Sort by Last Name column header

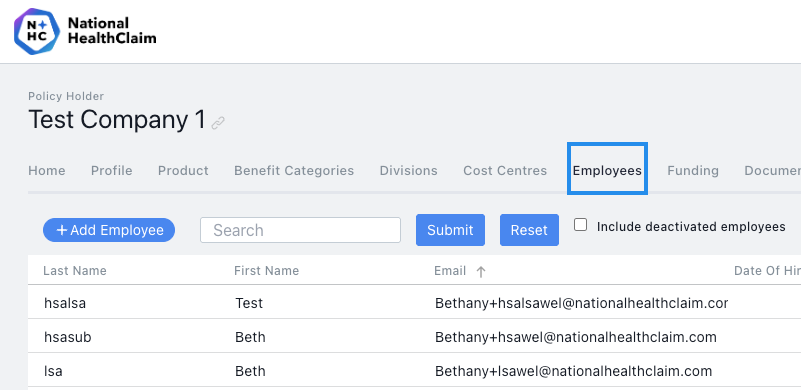coord(75,270)
